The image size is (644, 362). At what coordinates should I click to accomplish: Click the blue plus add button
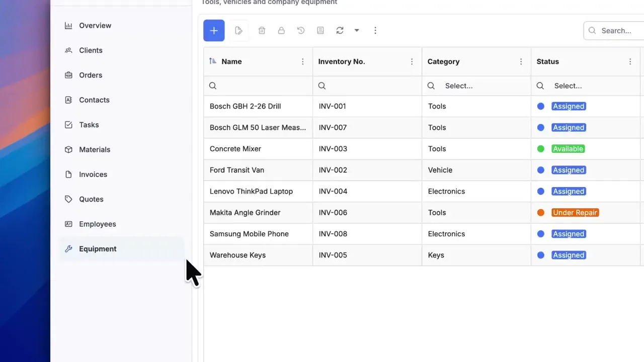(214, 31)
